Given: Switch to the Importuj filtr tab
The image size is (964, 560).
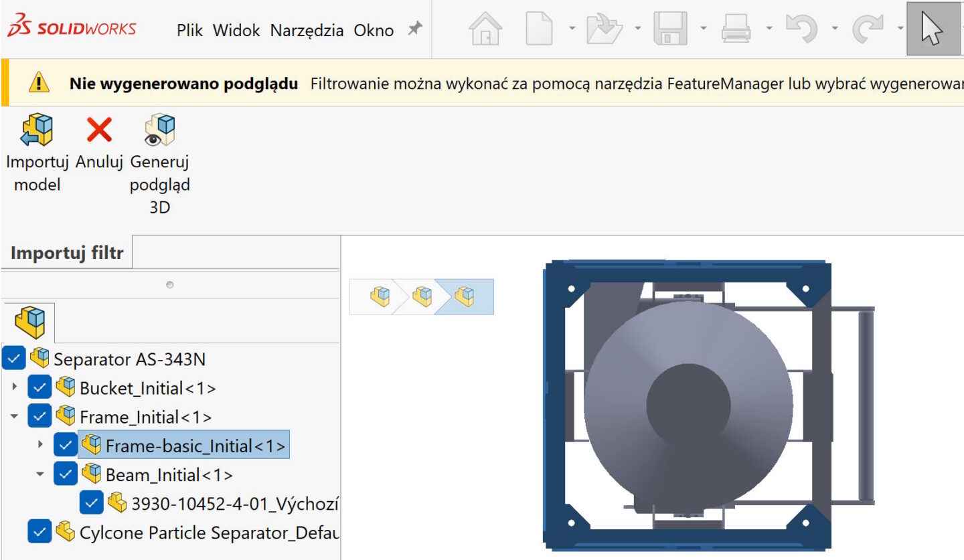Looking at the screenshot, I should 67,254.
